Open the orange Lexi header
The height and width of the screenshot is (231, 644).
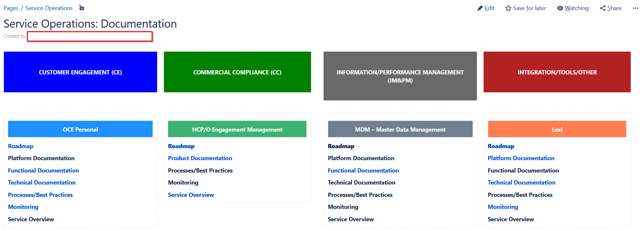click(x=557, y=129)
